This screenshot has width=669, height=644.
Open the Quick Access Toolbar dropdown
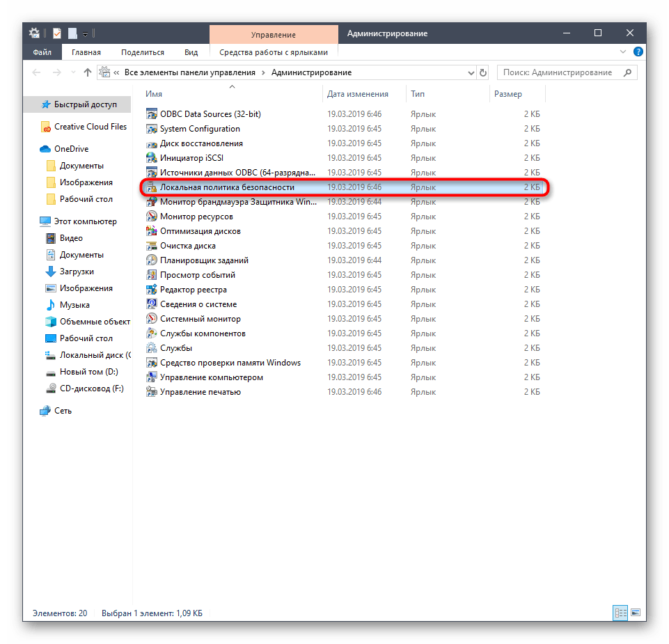coord(85,33)
